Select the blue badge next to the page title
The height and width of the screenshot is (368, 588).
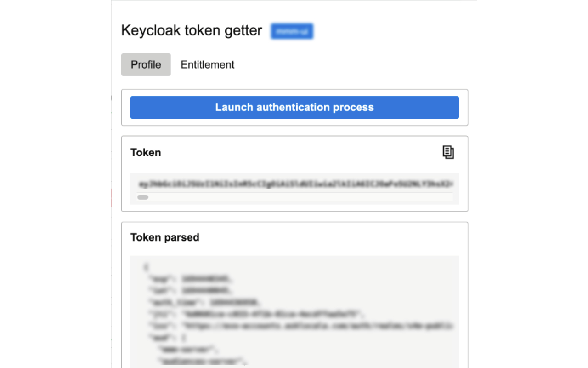pos(292,31)
